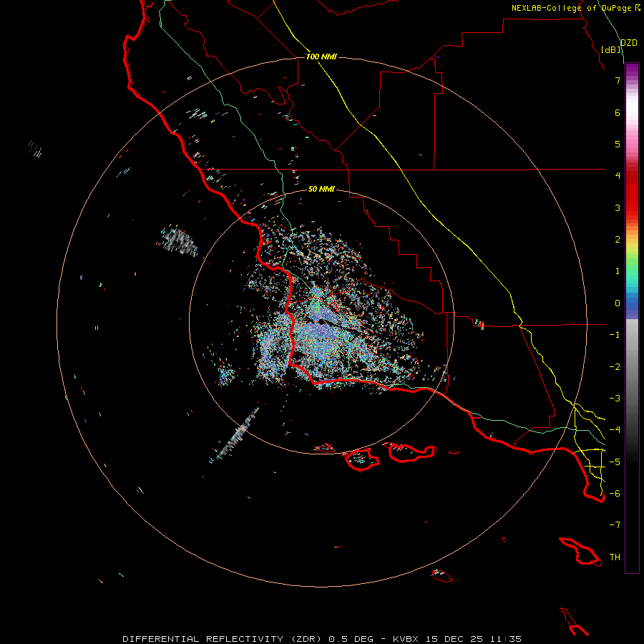Click the 1 value on color scale

coord(618,271)
